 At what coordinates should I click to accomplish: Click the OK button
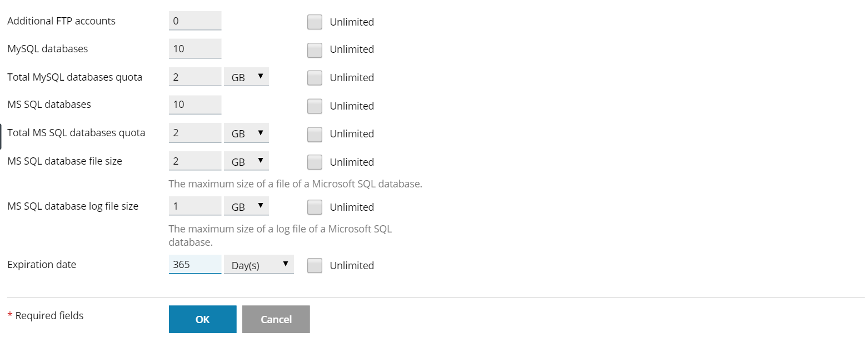[x=202, y=319]
